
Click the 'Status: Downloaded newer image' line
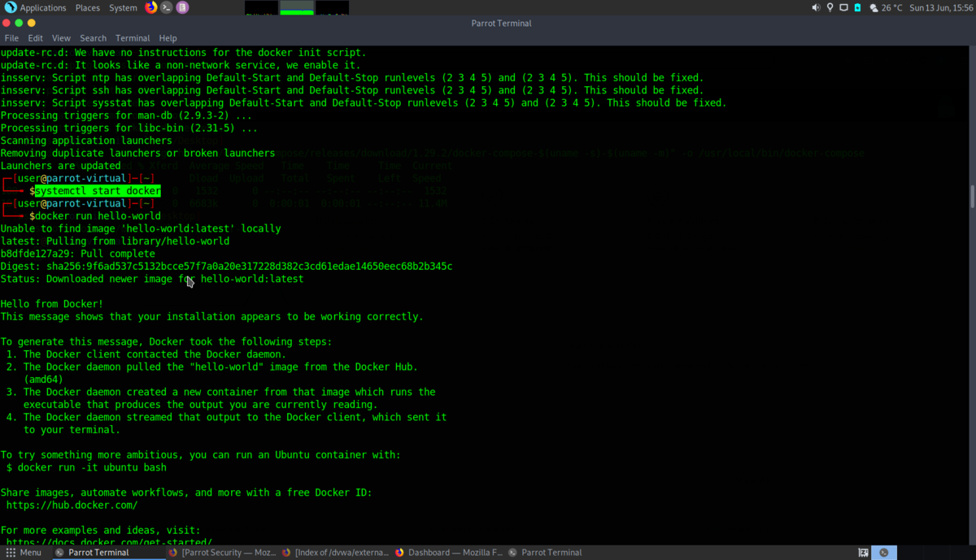(x=151, y=279)
